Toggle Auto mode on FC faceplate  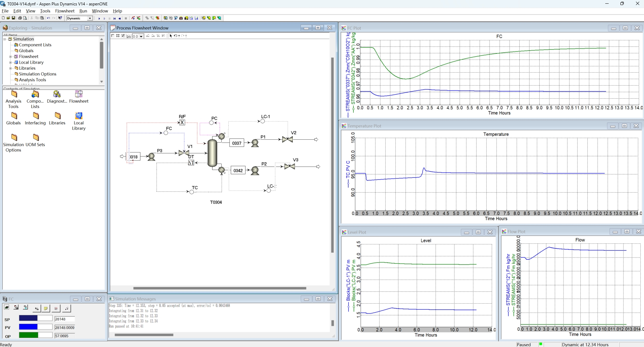click(x=7, y=308)
